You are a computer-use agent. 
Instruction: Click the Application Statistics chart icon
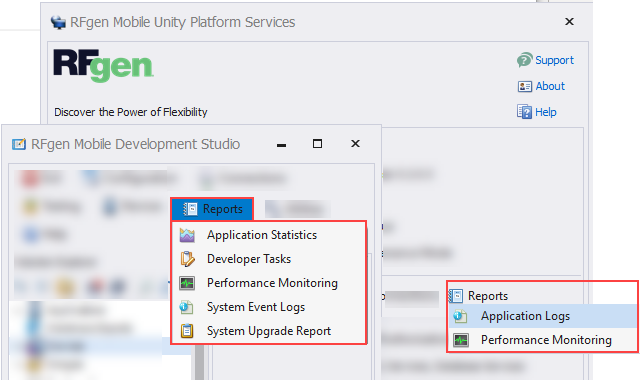click(x=187, y=235)
